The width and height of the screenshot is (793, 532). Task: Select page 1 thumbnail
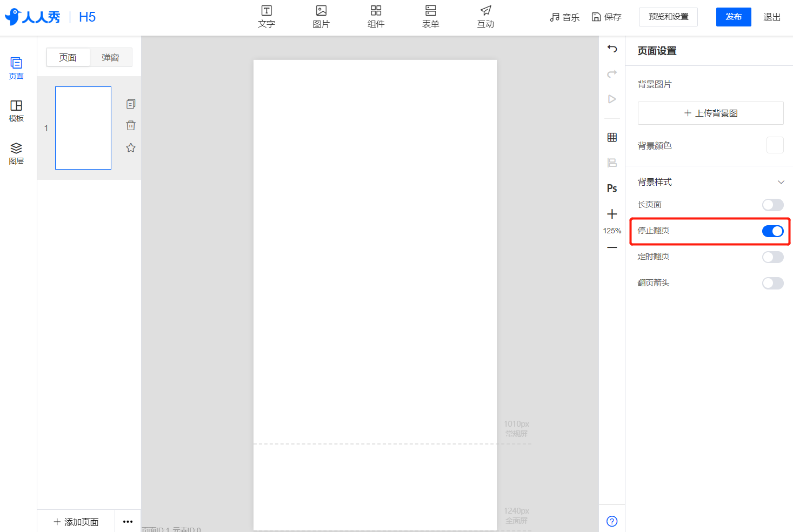(83, 128)
